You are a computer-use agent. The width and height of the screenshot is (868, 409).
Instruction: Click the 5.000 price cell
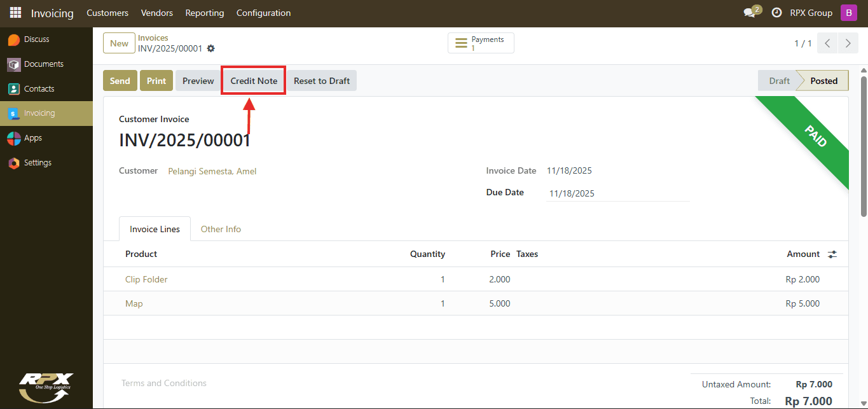[x=500, y=303]
